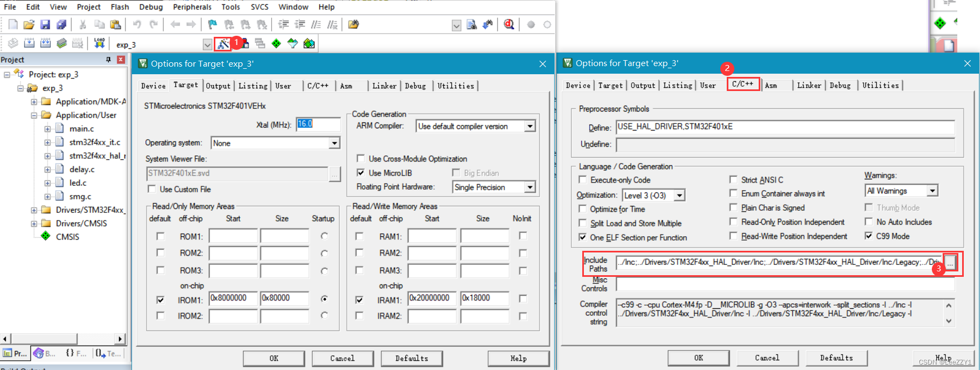Click the Xtal (MHz) input field

pyautogui.click(x=318, y=124)
